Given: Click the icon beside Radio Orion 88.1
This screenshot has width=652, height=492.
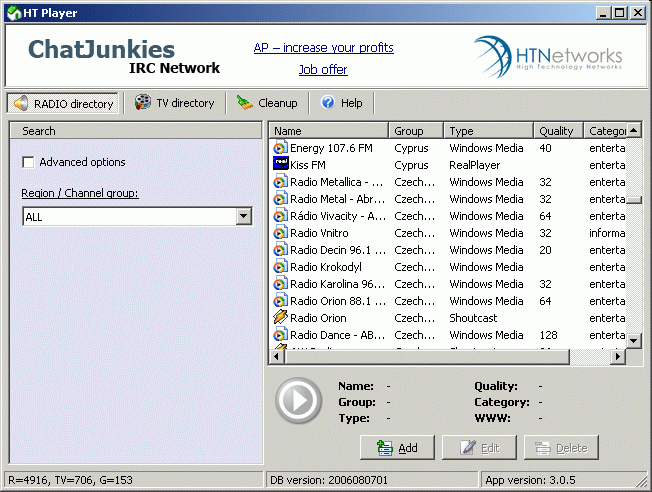Looking at the screenshot, I should (x=280, y=301).
